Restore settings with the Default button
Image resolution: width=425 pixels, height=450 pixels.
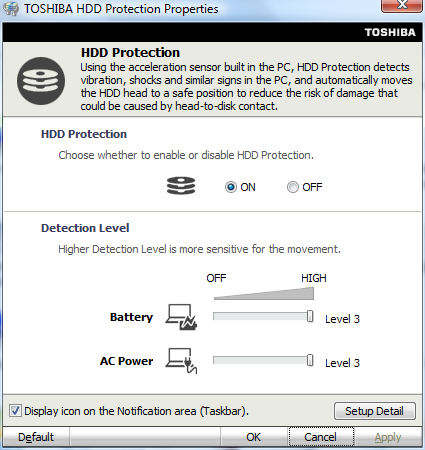pyautogui.click(x=36, y=437)
